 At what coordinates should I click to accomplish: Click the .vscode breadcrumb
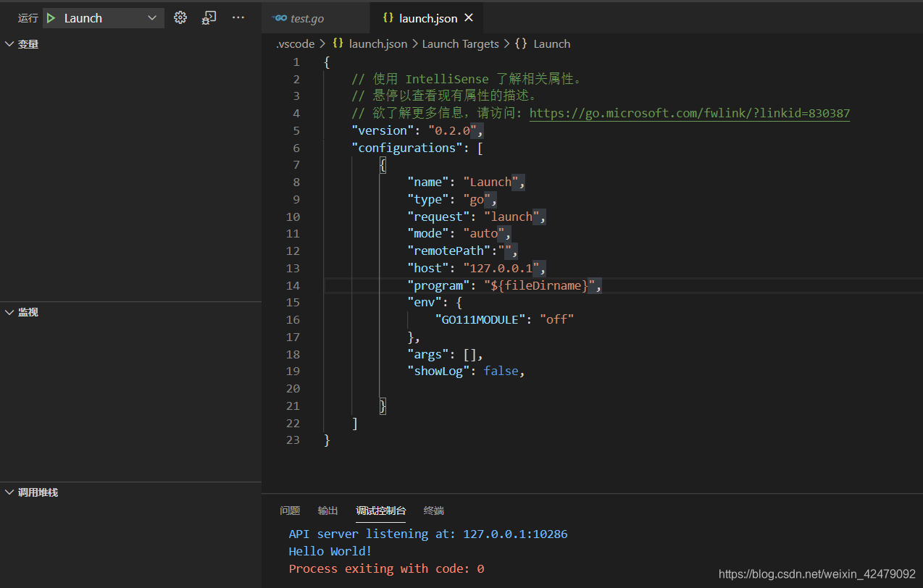(x=295, y=44)
